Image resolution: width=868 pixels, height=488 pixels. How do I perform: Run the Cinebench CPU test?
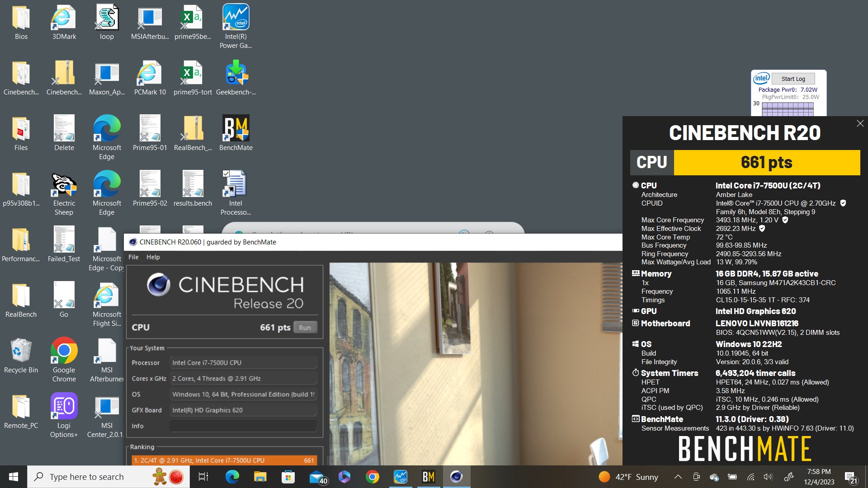305,327
